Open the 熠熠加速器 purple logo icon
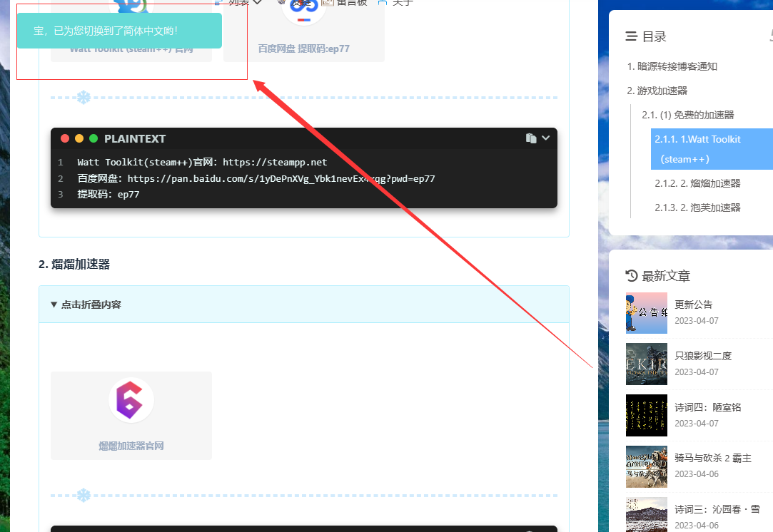This screenshot has height=532, width=773. click(131, 400)
